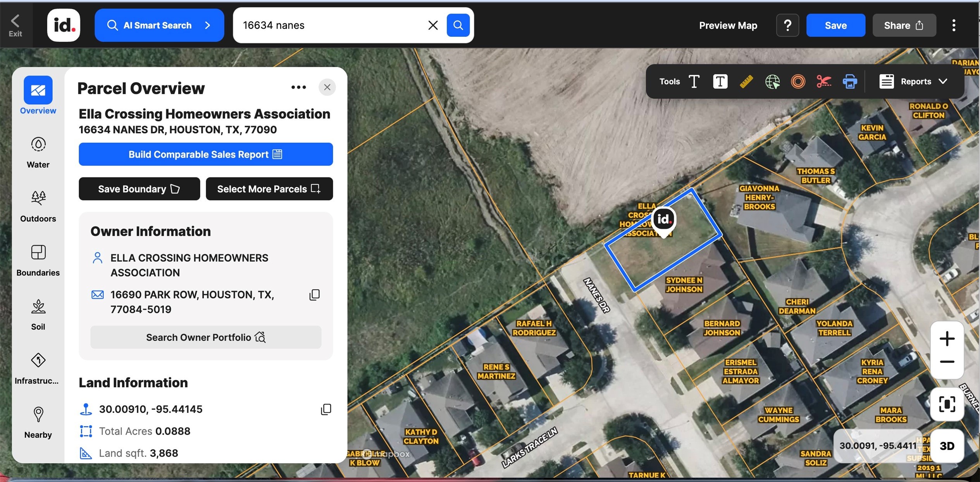
Task: Open the print tool
Action: coord(850,81)
